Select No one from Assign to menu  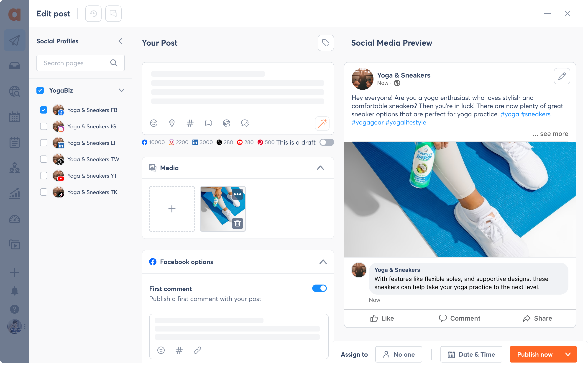click(398, 354)
